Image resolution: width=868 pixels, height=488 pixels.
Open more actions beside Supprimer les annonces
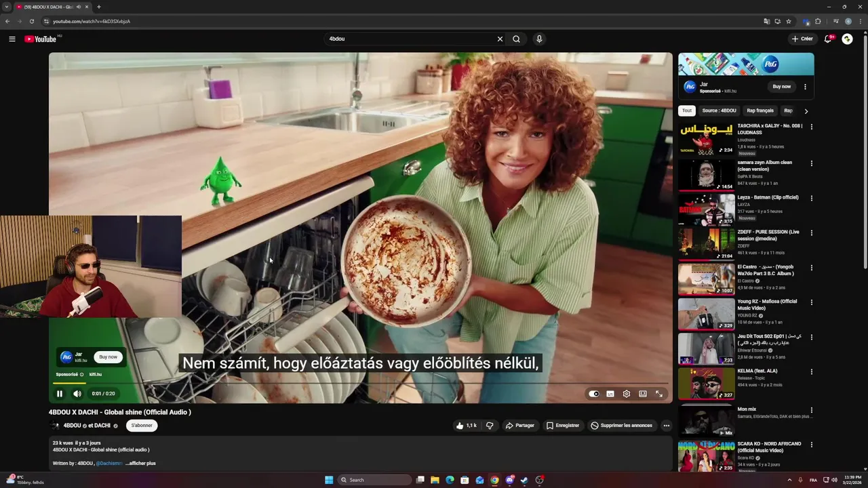tap(666, 426)
